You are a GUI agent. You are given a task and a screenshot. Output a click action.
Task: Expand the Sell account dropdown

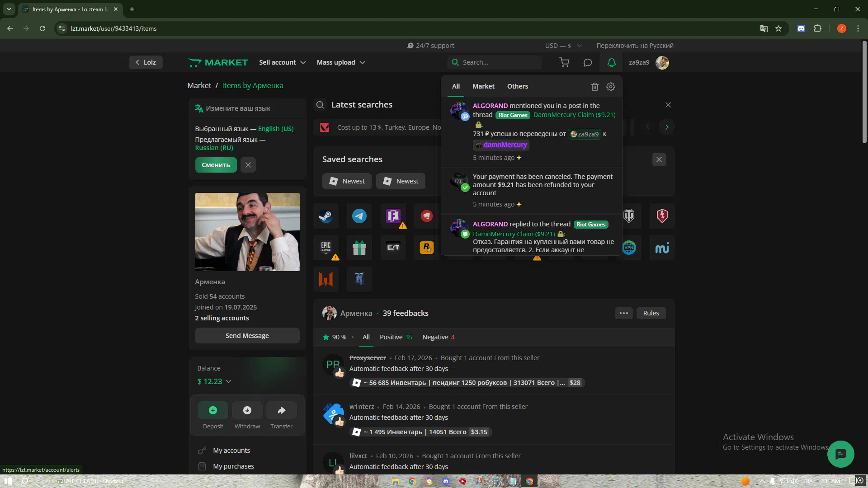pos(283,62)
